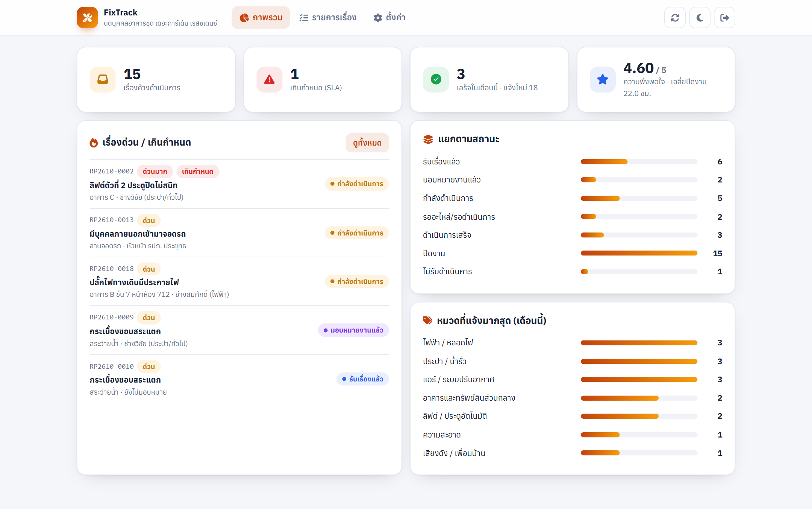The image size is (812, 509).
Task: Click the inbox icon on pending issues card
Action: 103,79
